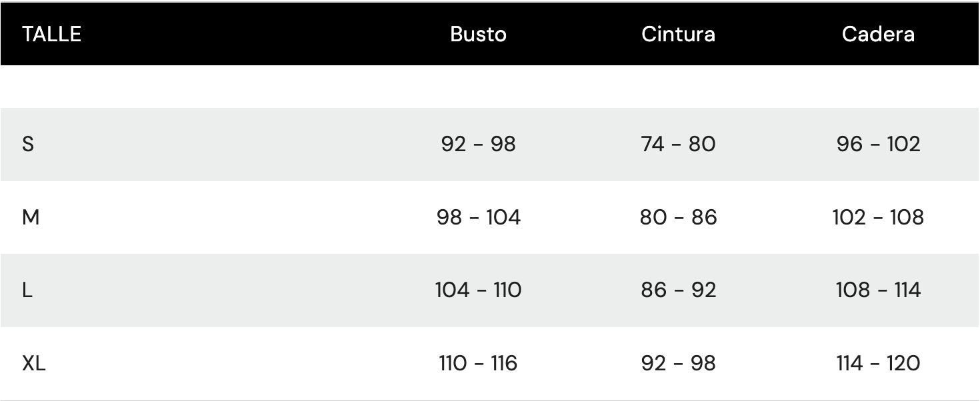Click the 80 - 86 Cintura value
Image resolution: width=980 pixels, height=401 pixels.
(x=678, y=217)
